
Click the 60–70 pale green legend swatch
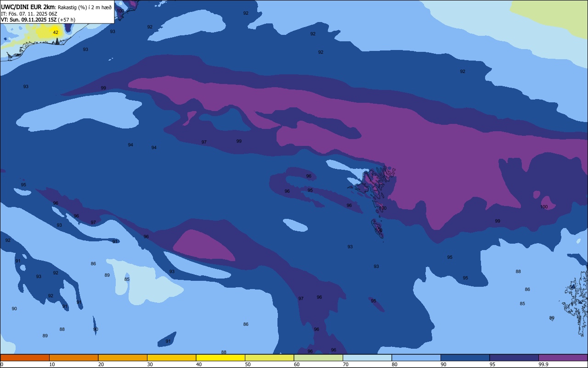[318, 357]
